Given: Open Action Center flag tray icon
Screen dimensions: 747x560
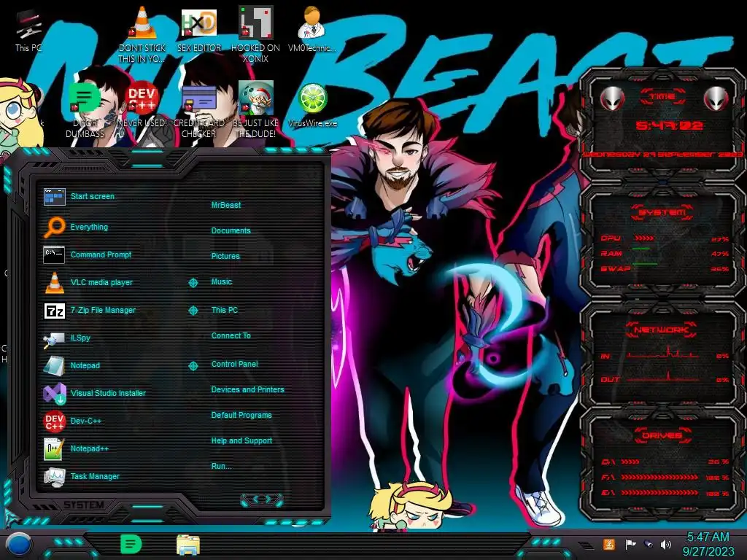Looking at the screenshot, I should click(x=630, y=544).
